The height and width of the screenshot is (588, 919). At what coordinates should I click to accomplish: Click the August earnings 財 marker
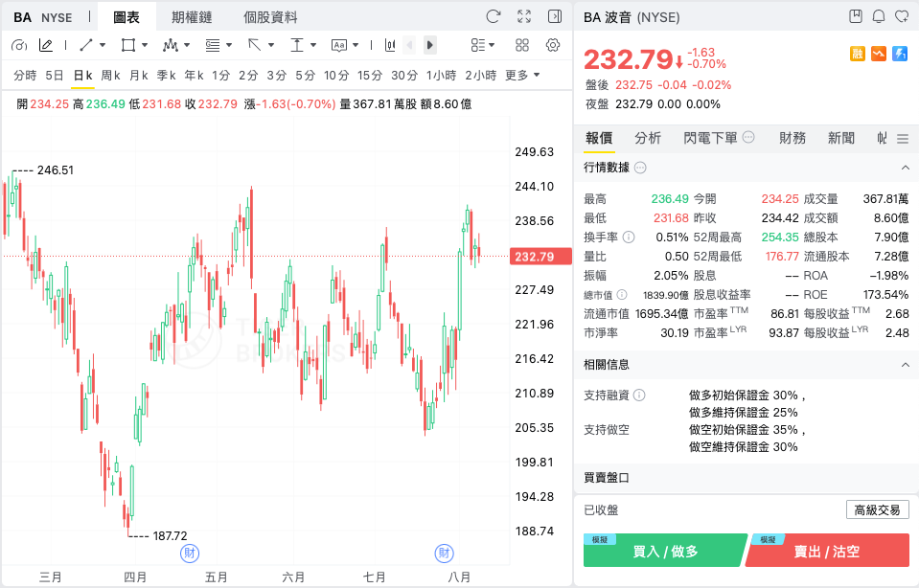[x=445, y=553]
